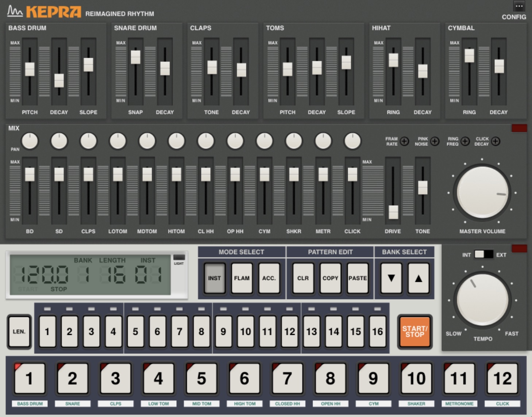532x417 pixels.
Task: Select previous bank with down arrow
Action: (391, 278)
